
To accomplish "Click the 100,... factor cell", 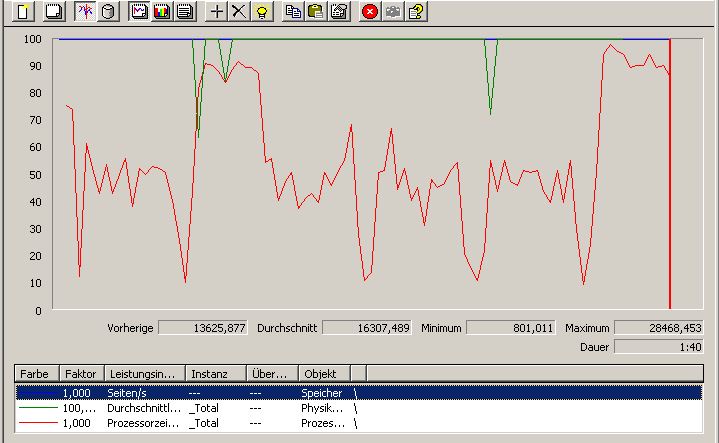I will point(79,408).
